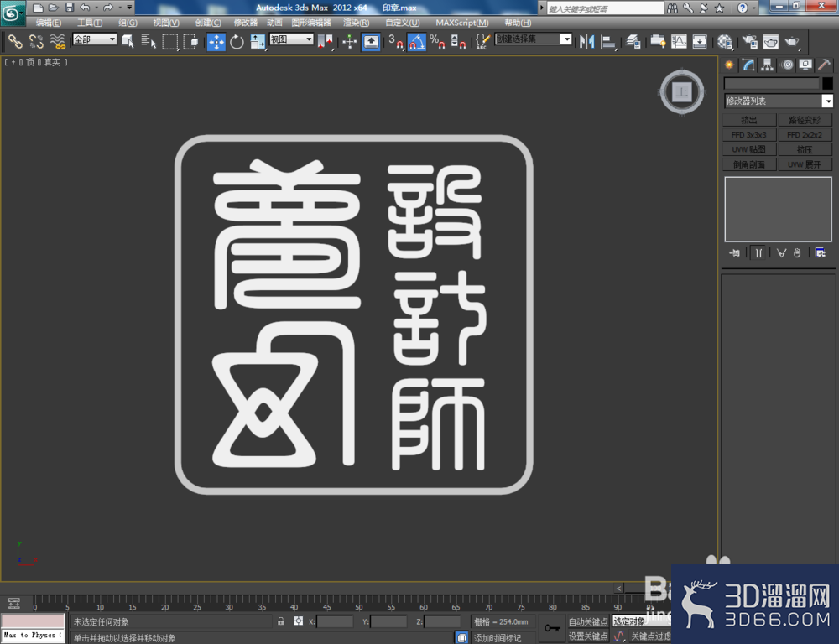Select the Bind to Space Warp tool
This screenshot has height=644, width=839.
click(x=57, y=41)
